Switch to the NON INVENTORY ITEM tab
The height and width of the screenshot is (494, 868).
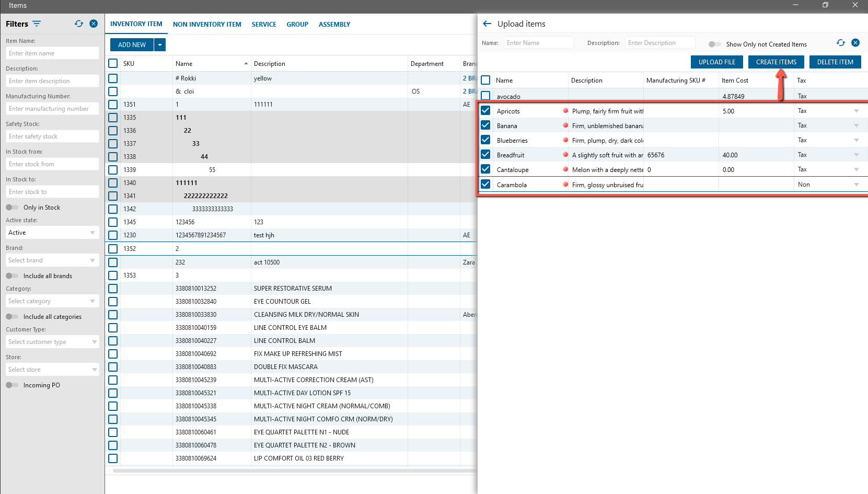(x=207, y=25)
